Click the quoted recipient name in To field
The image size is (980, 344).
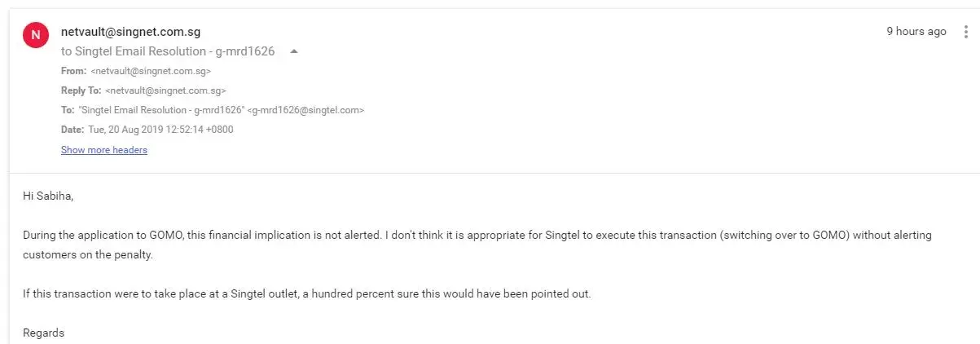[x=161, y=110]
